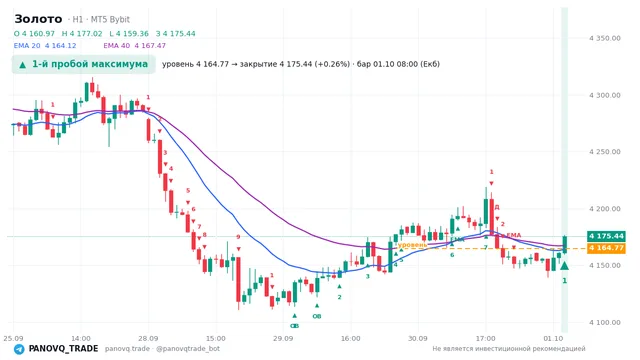Screen dimensions: 640x360
Task: Click the 4 100.00 price axis label
Action: pos(604,322)
